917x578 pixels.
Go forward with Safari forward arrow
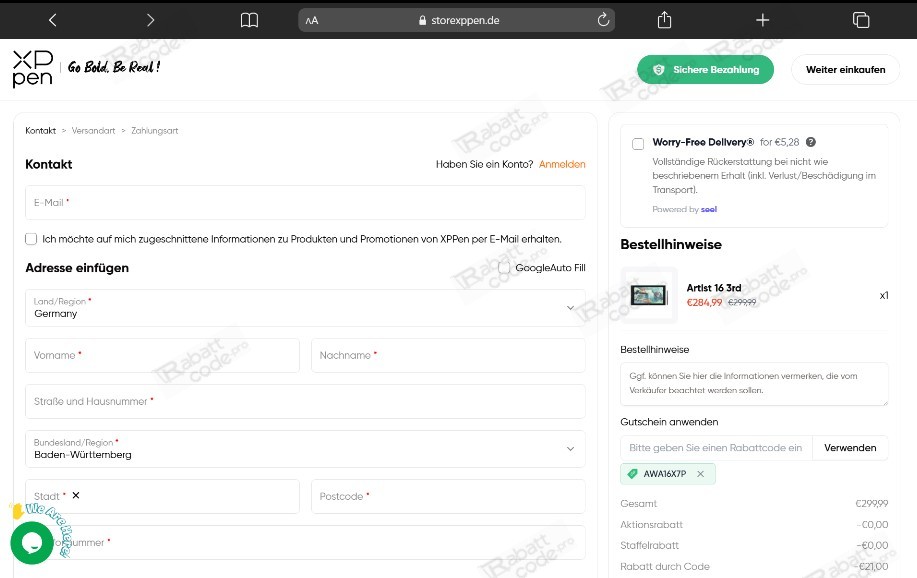(x=150, y=20)
